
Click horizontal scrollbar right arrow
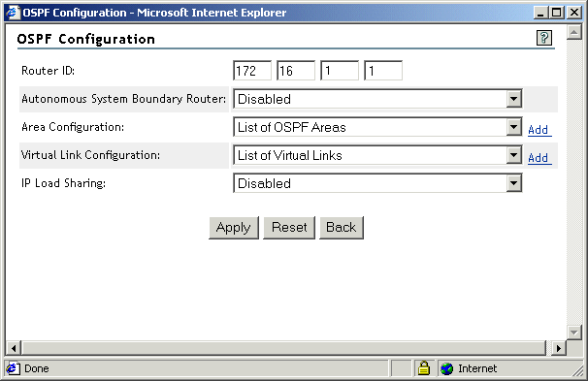click(559, 348)
